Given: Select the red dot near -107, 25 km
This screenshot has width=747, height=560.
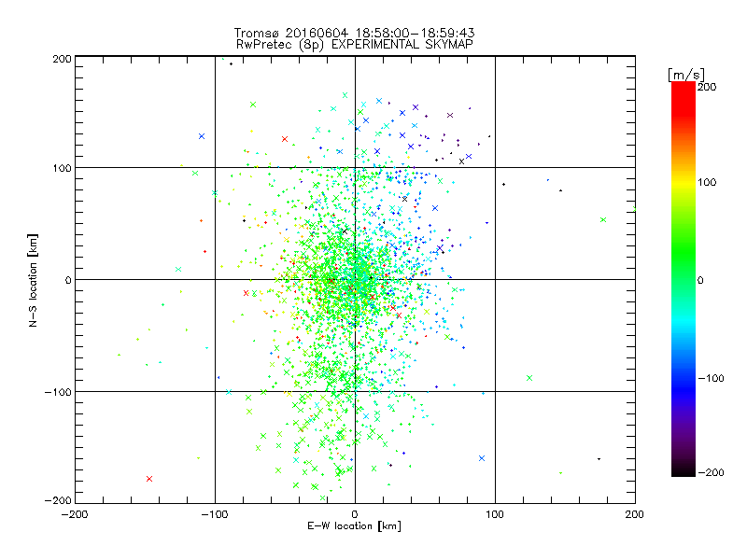Looking at the screenshot, I should click(x=204, y=251).
